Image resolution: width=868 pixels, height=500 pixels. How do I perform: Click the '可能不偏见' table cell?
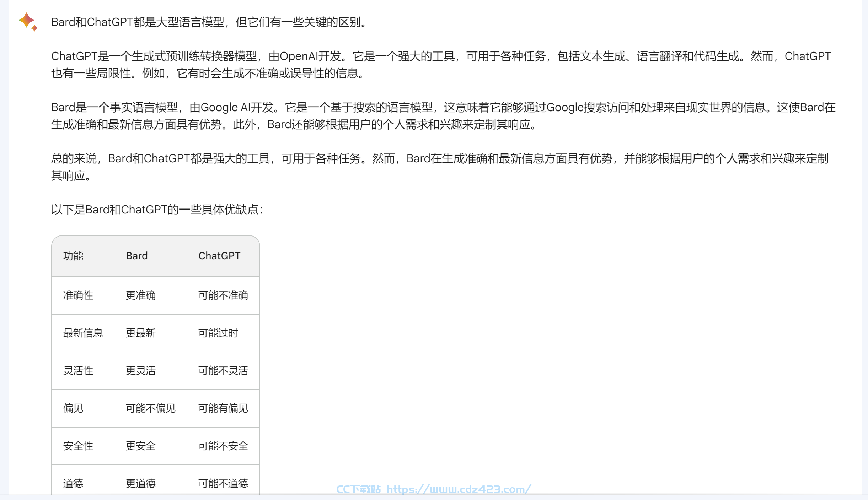coord(151,408)
